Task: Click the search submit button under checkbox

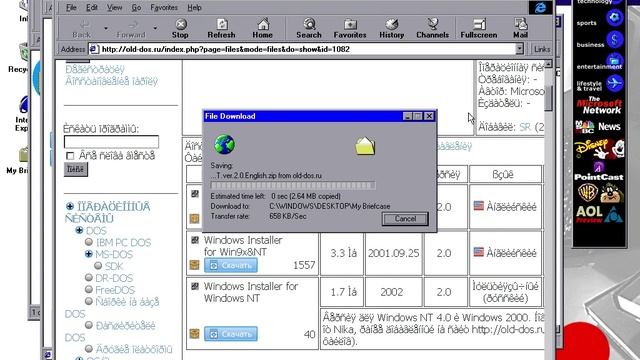Action: point(76,169)
